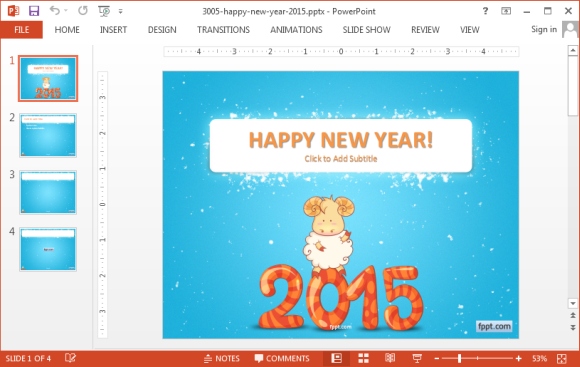This screenshot has width=580, height=367.
Task: Start slideshow from beginning via toolbar icon
Action: click(x=104, y=11)
